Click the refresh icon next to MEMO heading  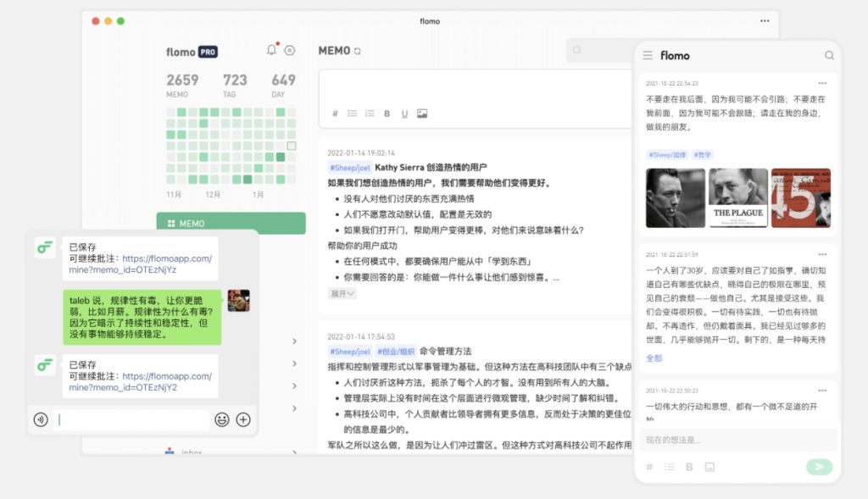pos(358,52)
